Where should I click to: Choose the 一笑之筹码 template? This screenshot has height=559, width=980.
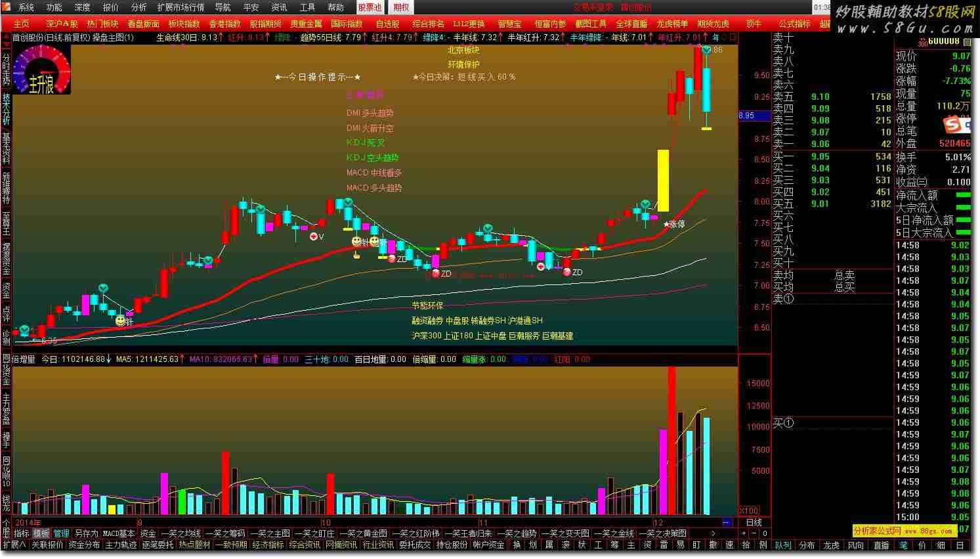click(x=225, y=533)
